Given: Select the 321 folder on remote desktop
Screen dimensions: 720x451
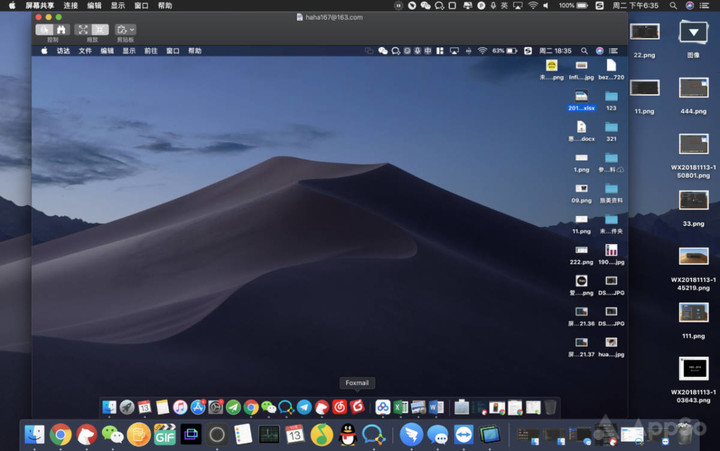Looking at the screenshot, I should click(x=611, y=127).
